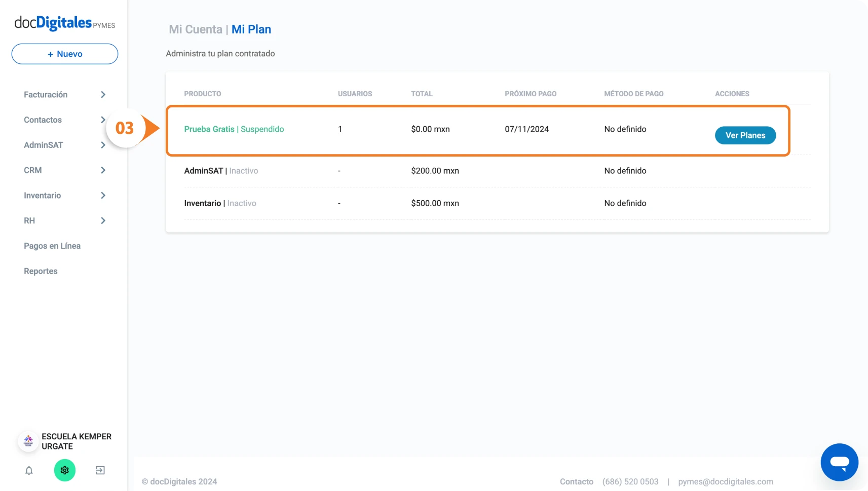The width and height of the screenshot is (868, 491).
Task: Open settings via the green gear icon
Action: point(65,470)
